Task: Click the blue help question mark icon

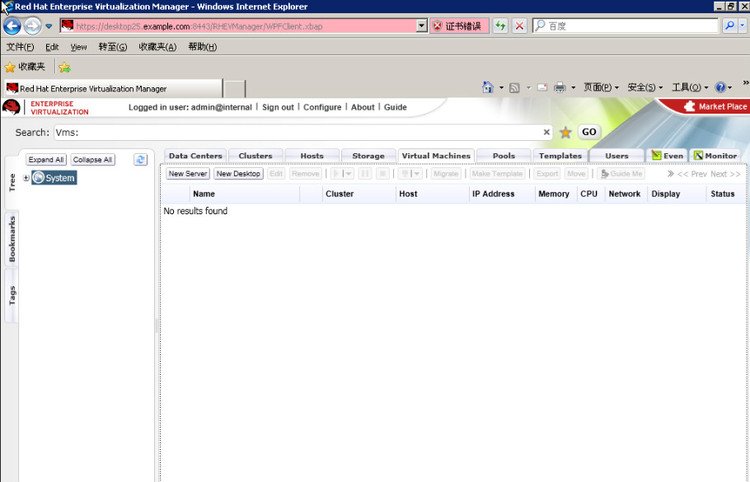Action: click(x=720, y=88)
